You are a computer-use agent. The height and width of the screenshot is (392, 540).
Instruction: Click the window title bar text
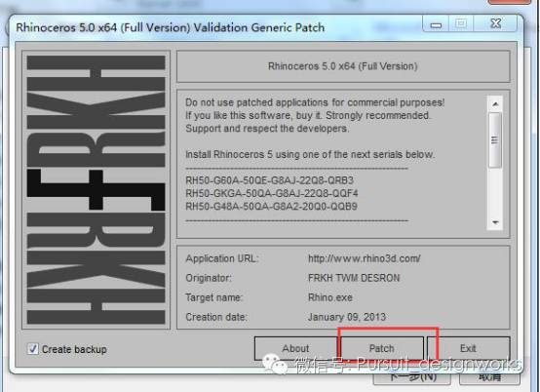coord(171,27)
